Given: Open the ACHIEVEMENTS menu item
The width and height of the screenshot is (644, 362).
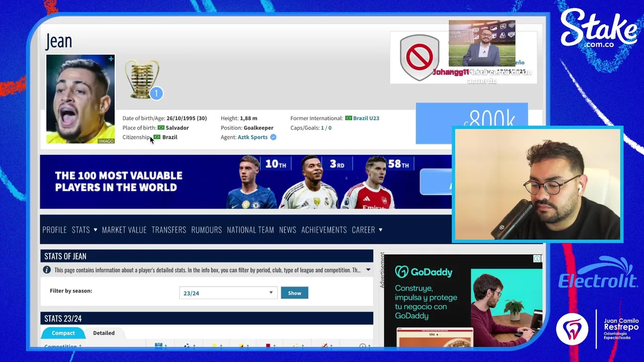Looking at the screenshot, I should coord(324,230).
